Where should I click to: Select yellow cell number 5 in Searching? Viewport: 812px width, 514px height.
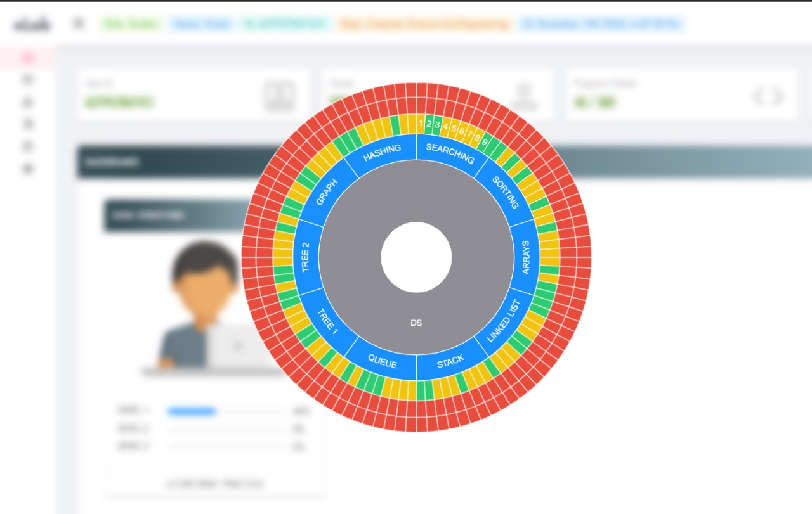click(454, 129)
